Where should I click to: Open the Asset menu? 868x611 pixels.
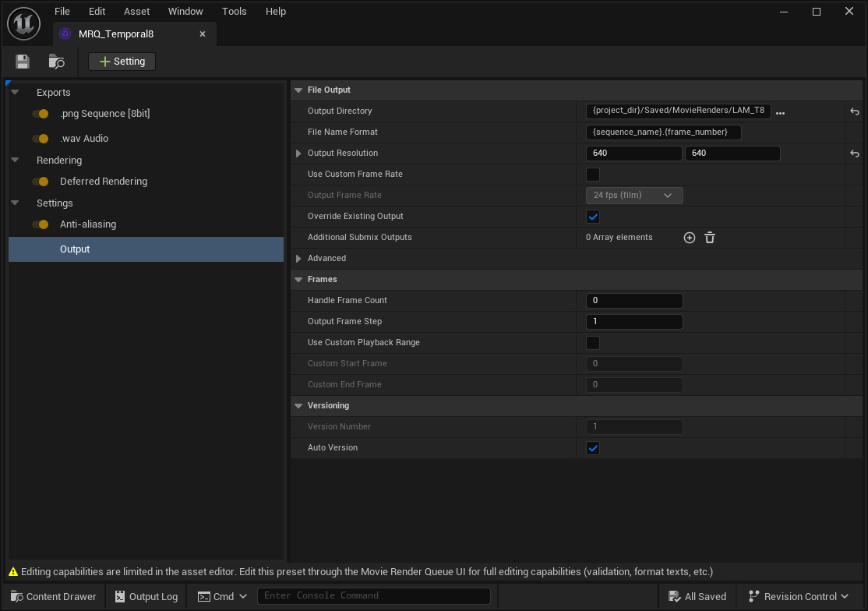point(136,11)
